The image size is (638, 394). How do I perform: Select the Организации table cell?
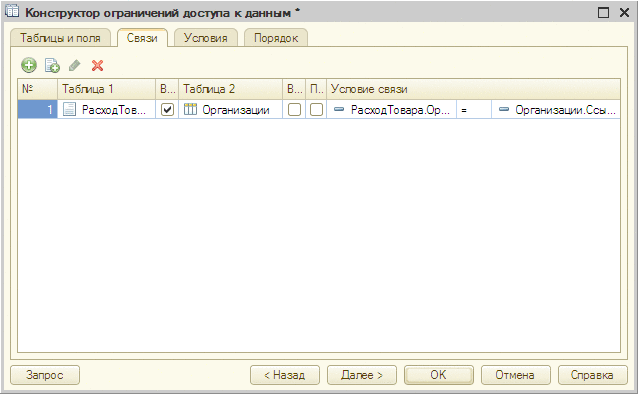(231, 109)
